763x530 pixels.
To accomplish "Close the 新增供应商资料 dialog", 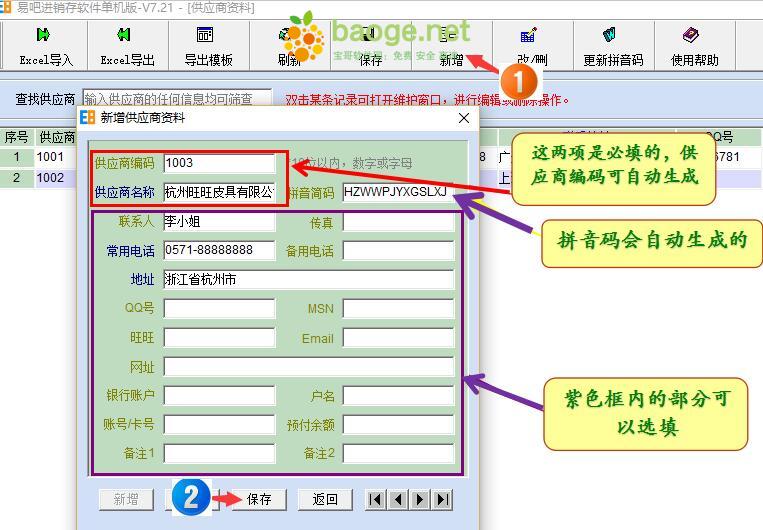I will [x=463, y=118].
